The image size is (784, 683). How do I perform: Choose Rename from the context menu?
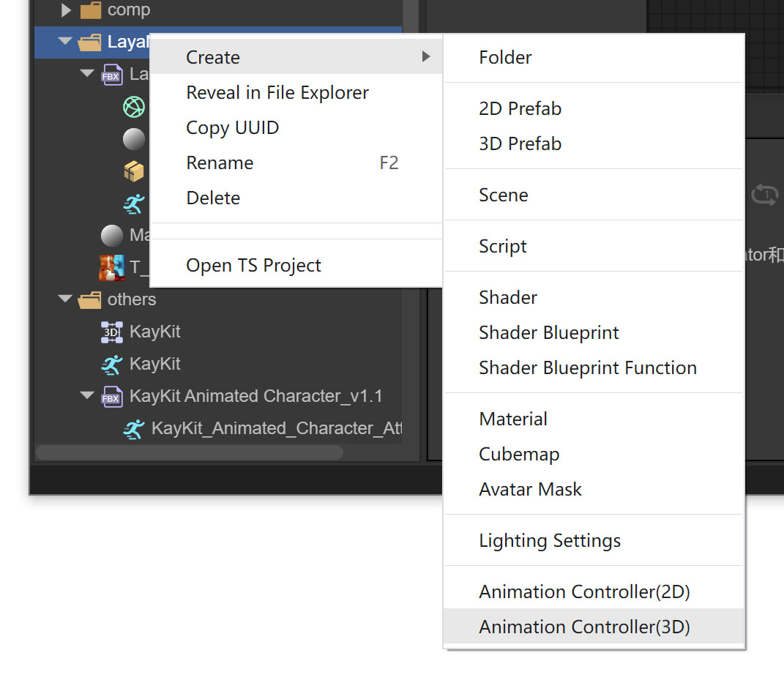click(x=220, y=163)
